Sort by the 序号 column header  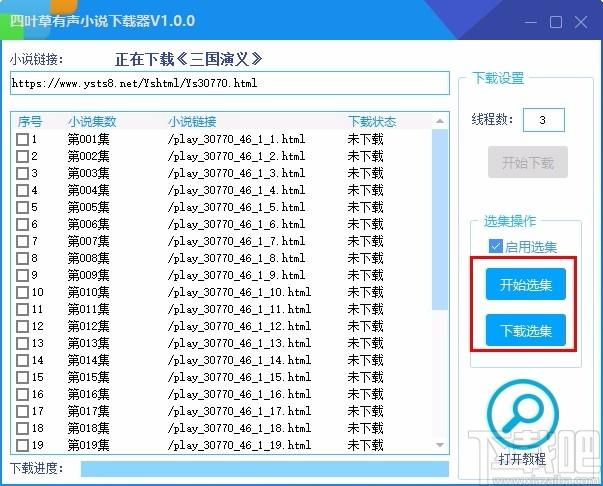pos(30,122)
